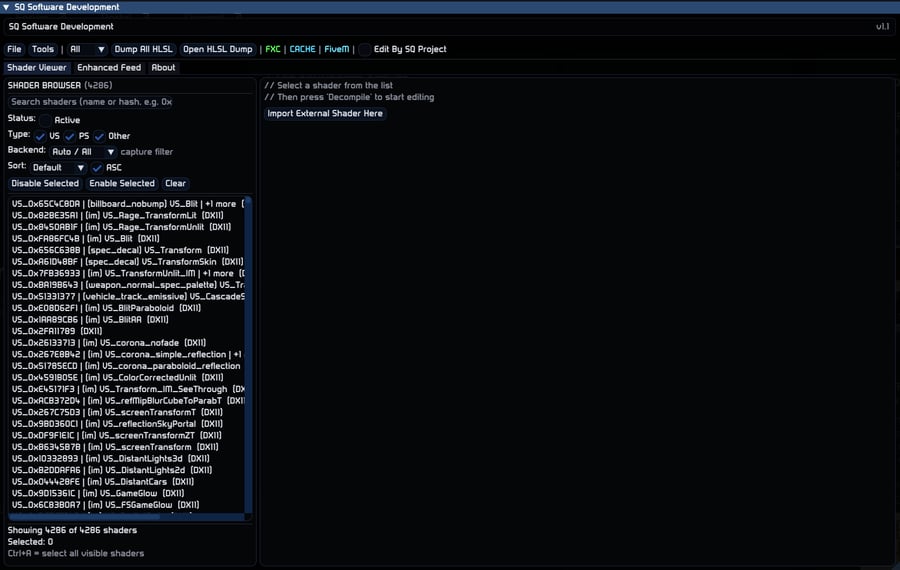Select the FiveM mode label
900x570 pixels.
pos(336,49)
